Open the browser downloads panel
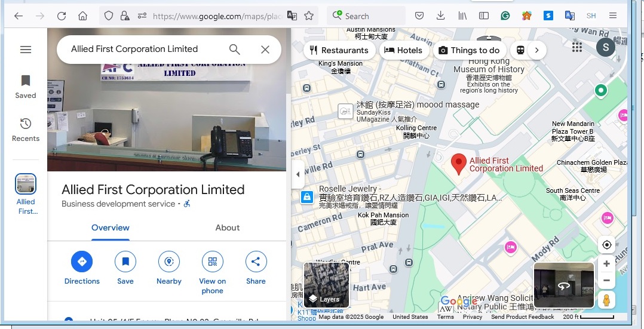The height and width of the screenshot is (329, 644). (x=441, y=16)
